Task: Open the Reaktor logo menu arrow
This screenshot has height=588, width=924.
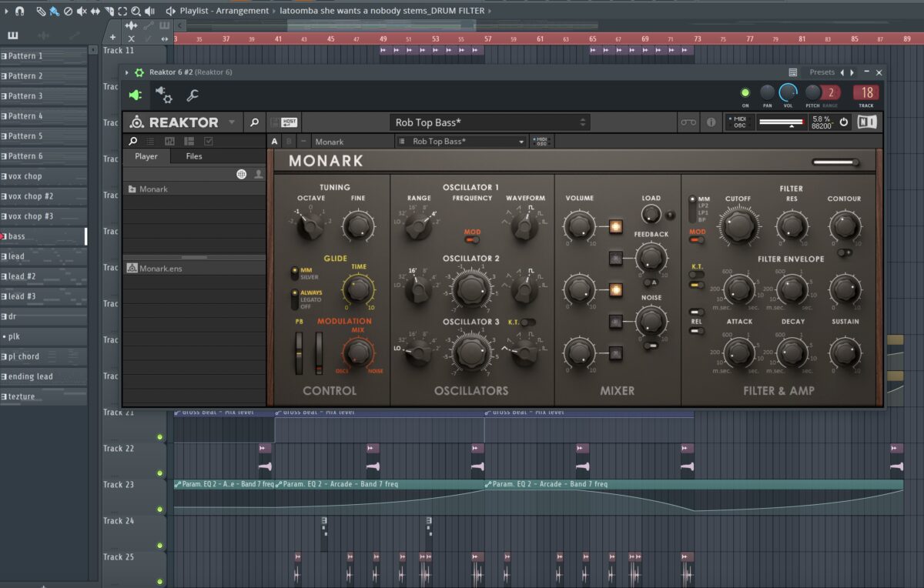Action: click(233, 122)
